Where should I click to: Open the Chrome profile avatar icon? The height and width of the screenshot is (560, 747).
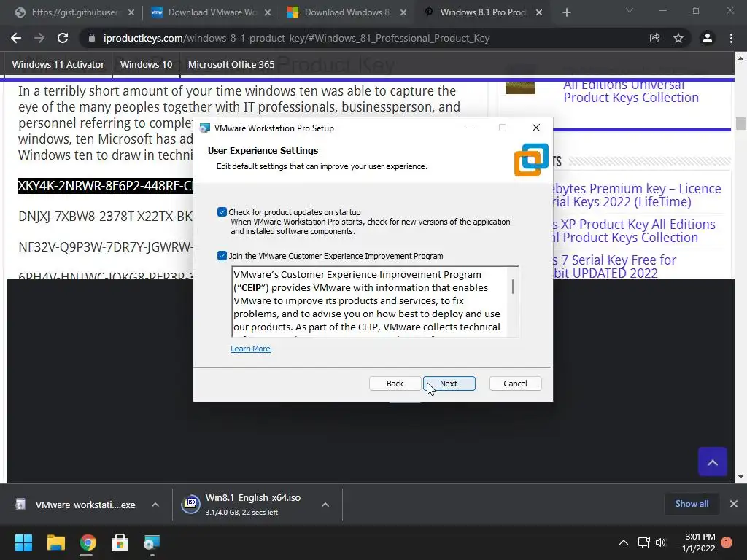708,38
